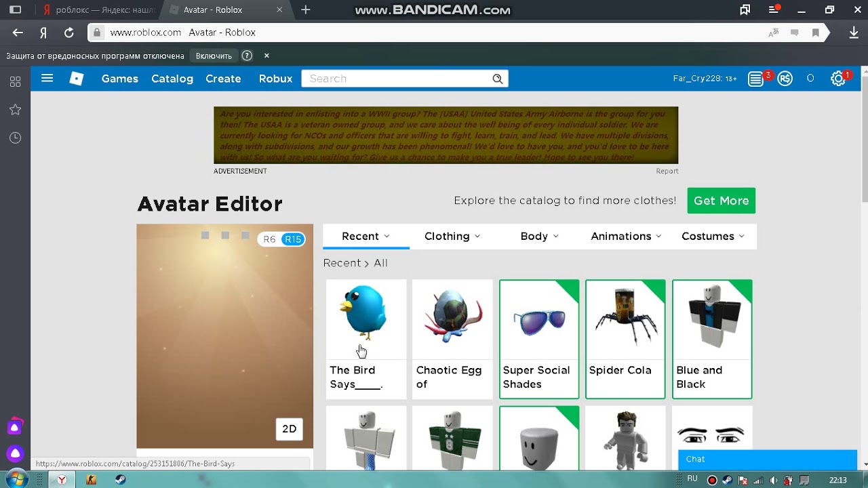The image size is (868, 488).
Task: Expand the Costumes dropdown
Action: pyautogui.click(x=713, y=236)
